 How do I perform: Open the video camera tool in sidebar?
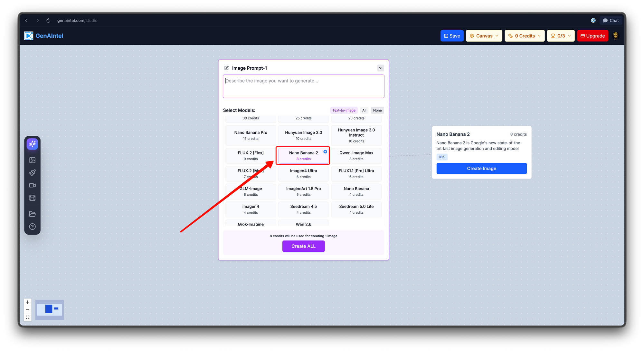point(32,185)
